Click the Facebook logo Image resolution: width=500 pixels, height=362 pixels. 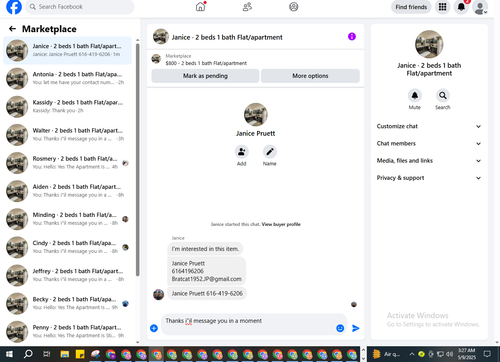[14, 7]
